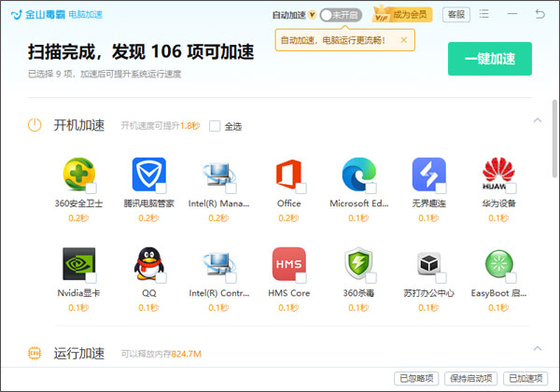
Task: Click the 1.8秒 boot speed value
Action: pos(189,126)
